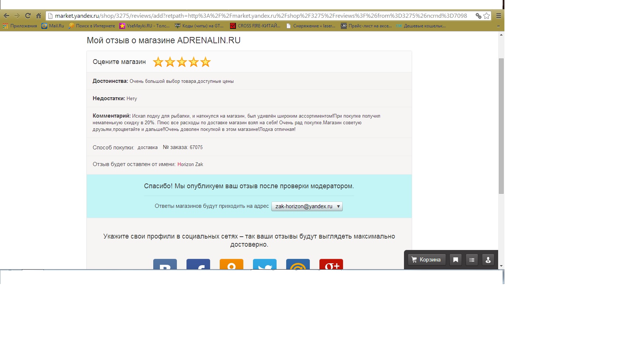Image resolution: width=644 pixels, height=338 pixels.
Task: Click the vertical scrollbar thumb
Action: pyautogui.click(x=501, y=126)
